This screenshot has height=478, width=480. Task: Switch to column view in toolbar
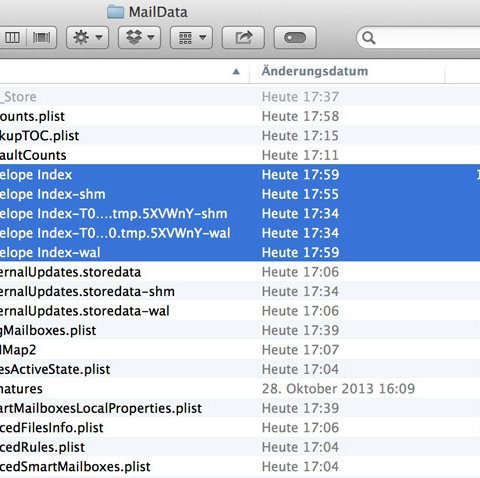click(12, 38)
